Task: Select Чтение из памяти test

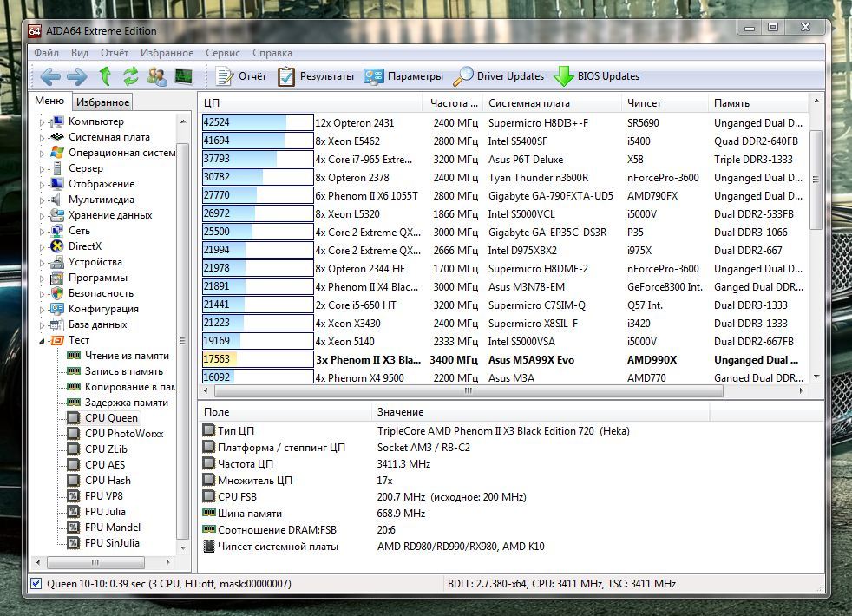Action: [127, 356]
